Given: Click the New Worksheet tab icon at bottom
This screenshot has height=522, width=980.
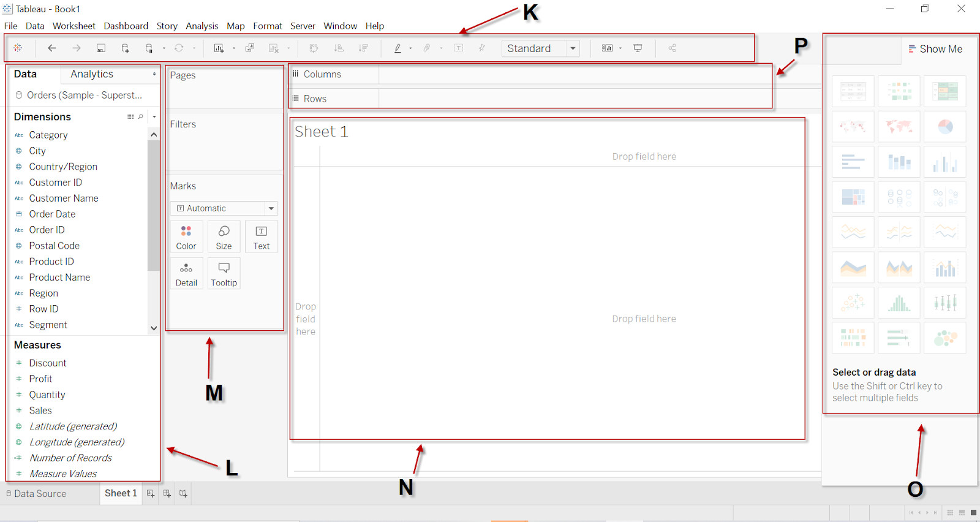Looking at the screenshot, I should click(x=151, y=493).
